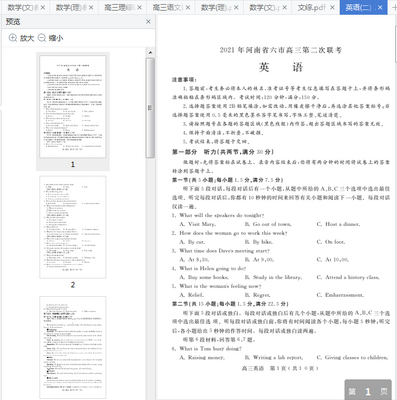This screenshot has width=397, height=400.
Task: Switch to the 高三理综 tab
Action: pos(120,7)
